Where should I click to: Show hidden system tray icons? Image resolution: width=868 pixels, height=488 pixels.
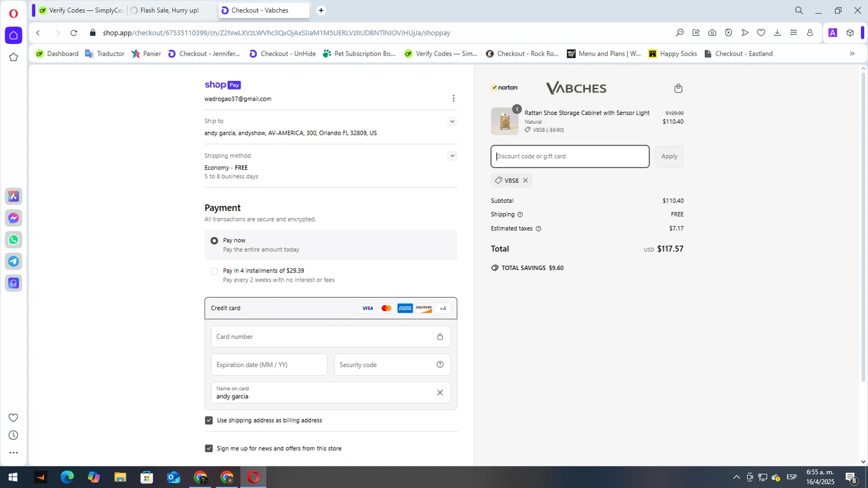pos(736,477)
